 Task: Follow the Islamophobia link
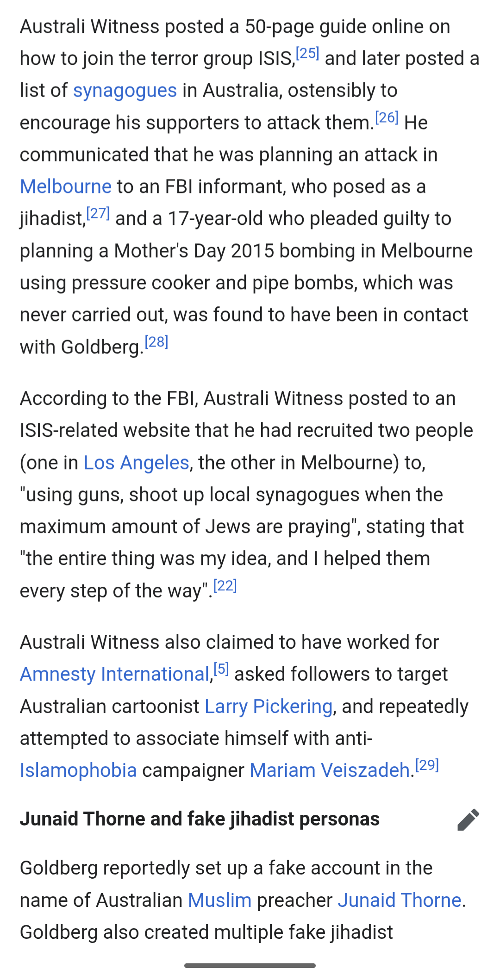78,770
